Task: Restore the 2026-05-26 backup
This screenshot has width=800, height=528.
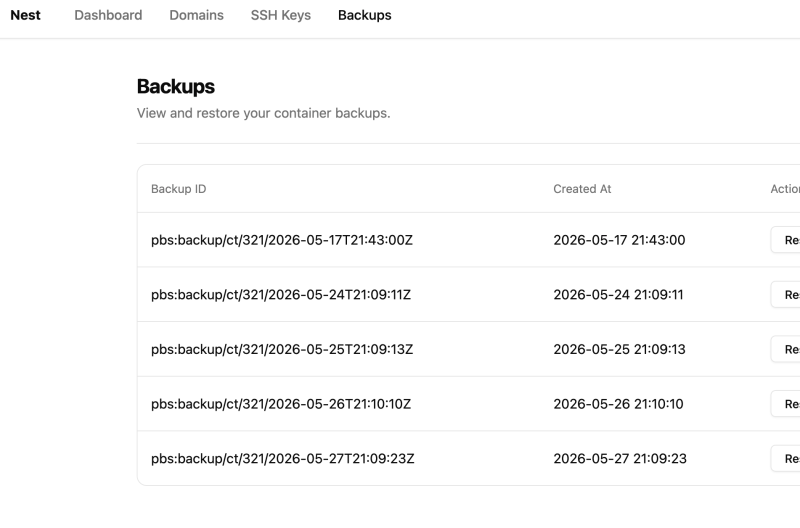Action: (786, 404)
